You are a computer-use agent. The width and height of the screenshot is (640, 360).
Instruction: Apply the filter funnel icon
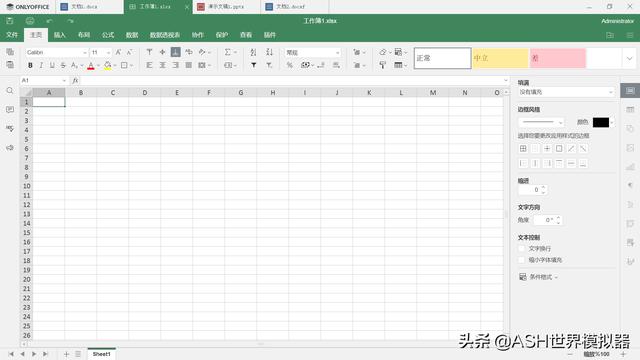click(253, 65)
